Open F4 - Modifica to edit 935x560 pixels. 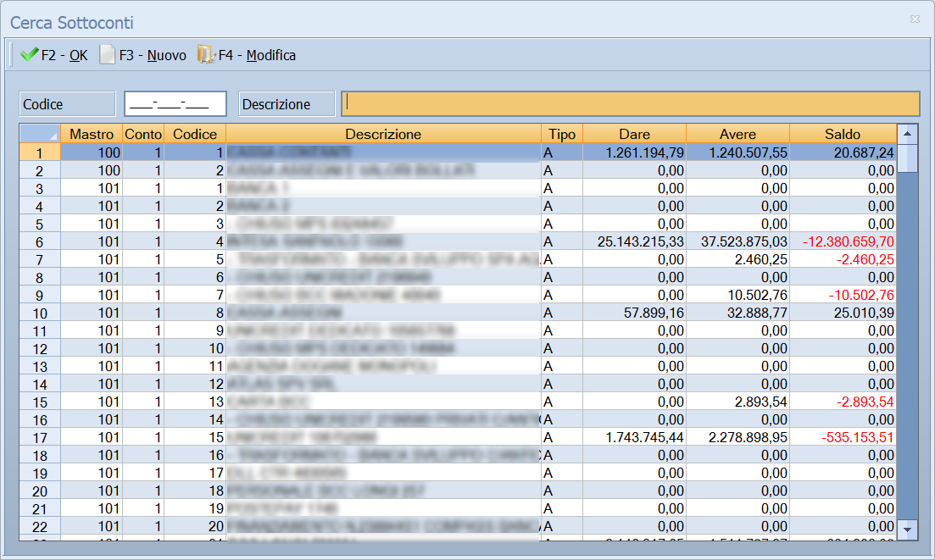pyautogui.click(x=247, y=55)
